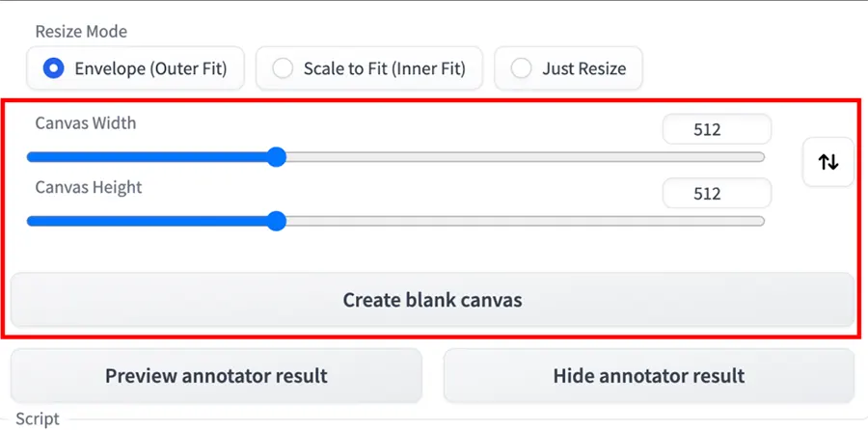Swap canvas width and height values
The height and width of the screenshot is (430, 868).
pos(828,162)
